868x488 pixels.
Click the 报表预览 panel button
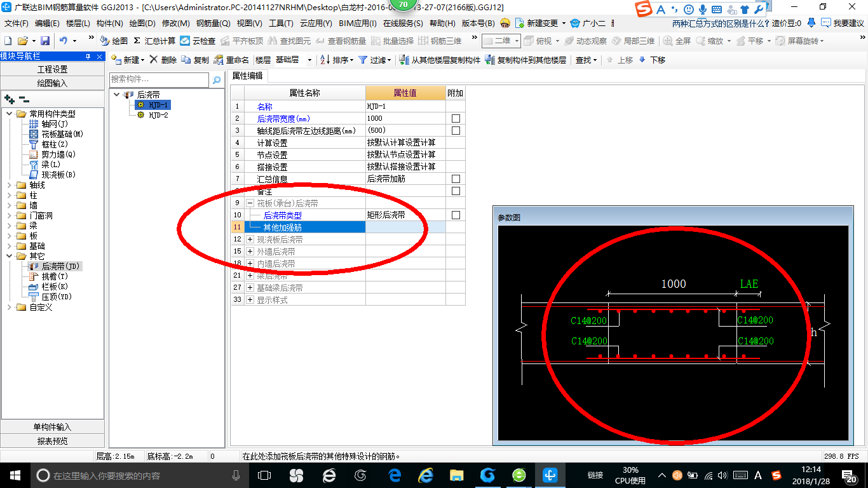point(52,441)
